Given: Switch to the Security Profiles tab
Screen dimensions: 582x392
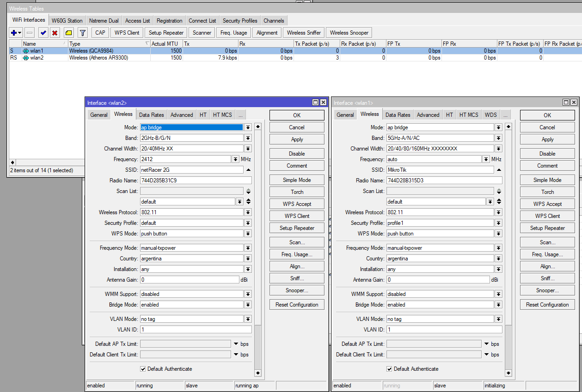Looking at the screenshot, I should [x=239, y=21].
